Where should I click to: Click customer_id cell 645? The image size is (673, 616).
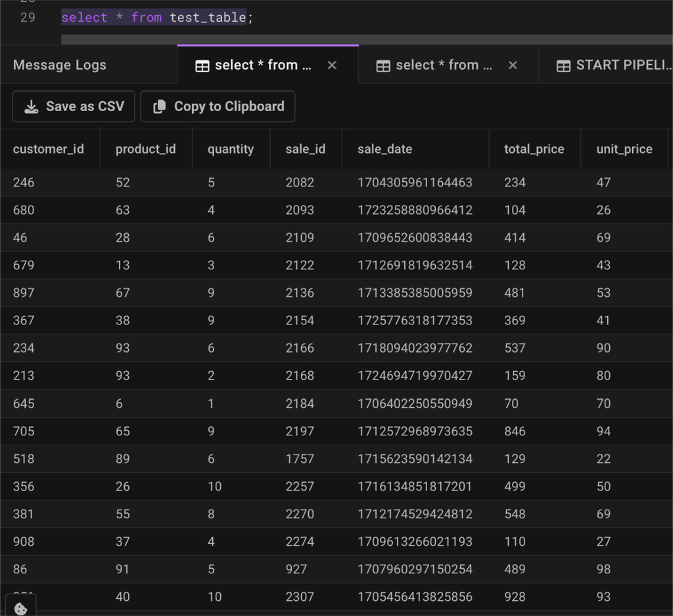pyautogui.click(x=24, y=403)
